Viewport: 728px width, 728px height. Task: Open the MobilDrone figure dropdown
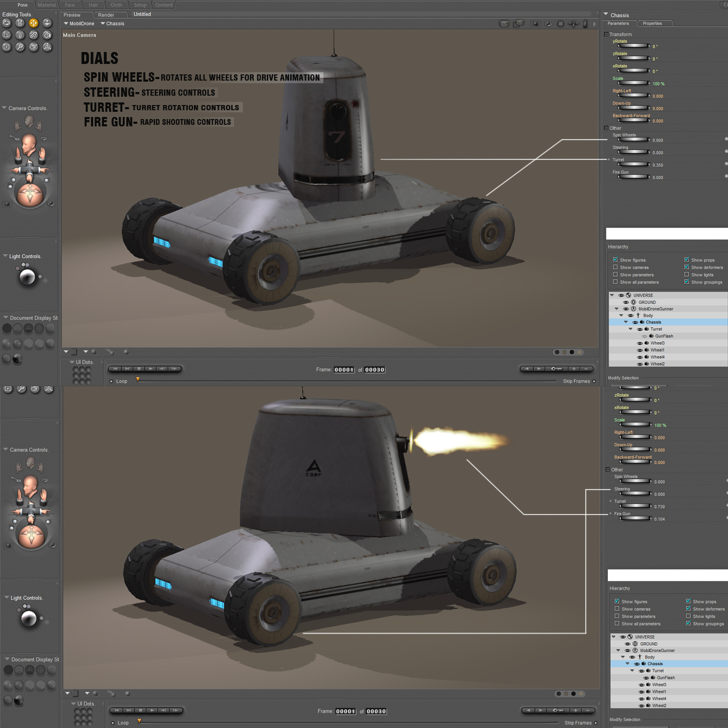pos(79,23)
